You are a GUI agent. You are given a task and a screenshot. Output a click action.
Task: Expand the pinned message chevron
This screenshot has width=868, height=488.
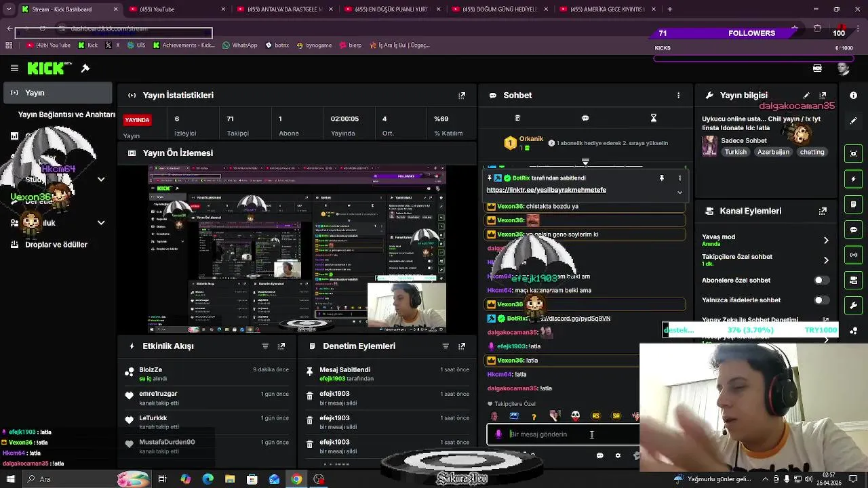pyautogui.click(x=679, y=192)
